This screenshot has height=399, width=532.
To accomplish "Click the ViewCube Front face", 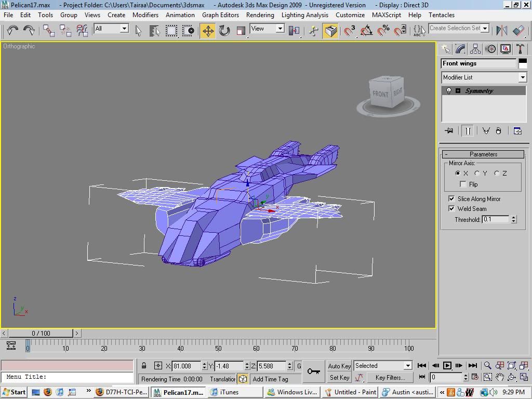I will coord(380,94).
